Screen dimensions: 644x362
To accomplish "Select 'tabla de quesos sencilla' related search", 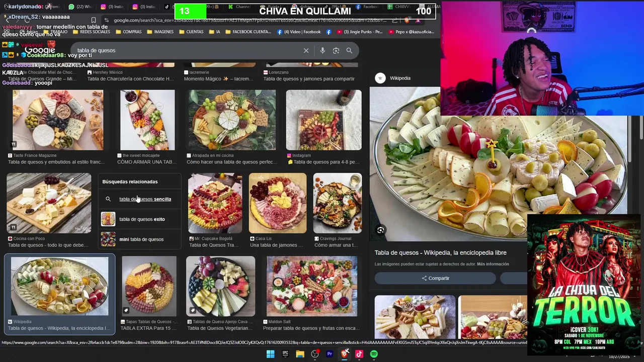I will (x=139, y=199).
